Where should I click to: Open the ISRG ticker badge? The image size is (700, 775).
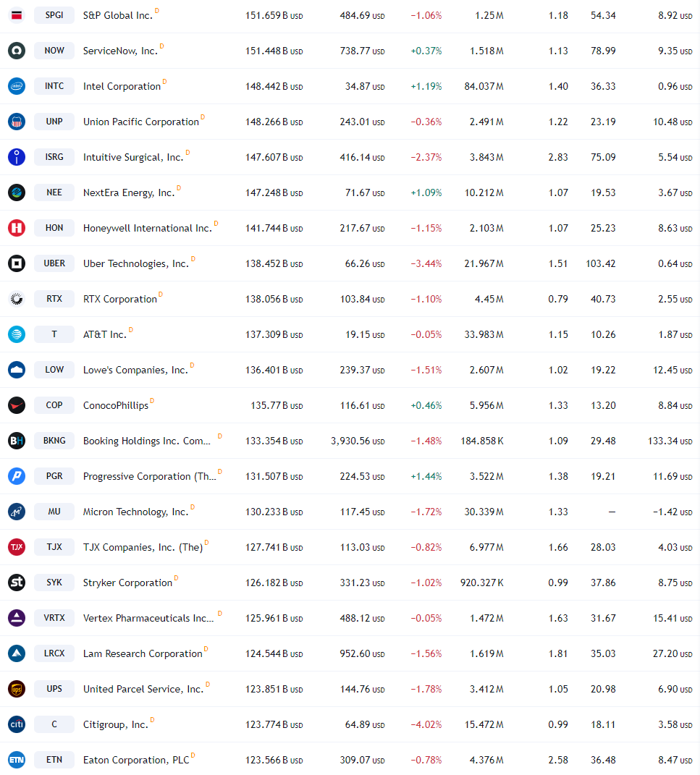54,157
